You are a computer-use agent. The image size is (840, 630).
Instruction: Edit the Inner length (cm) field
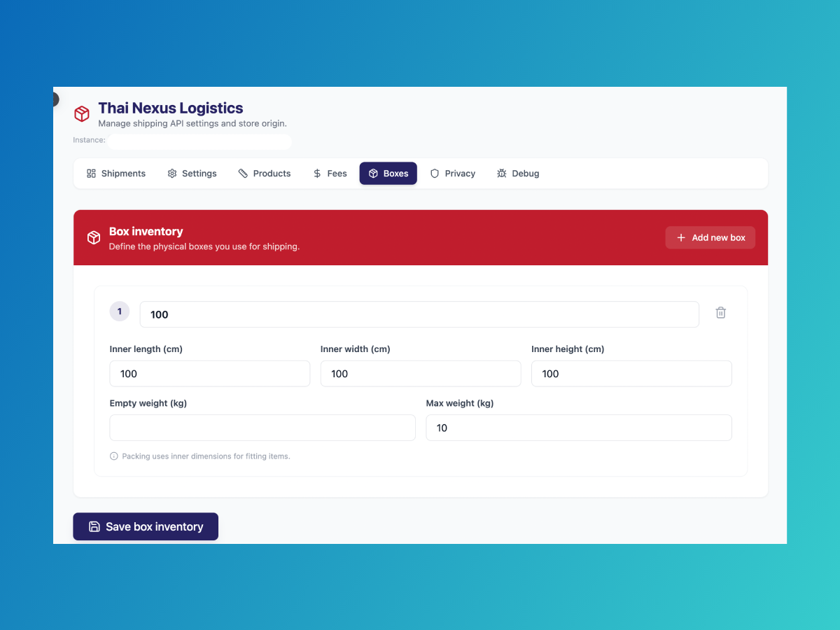point(210,374)
